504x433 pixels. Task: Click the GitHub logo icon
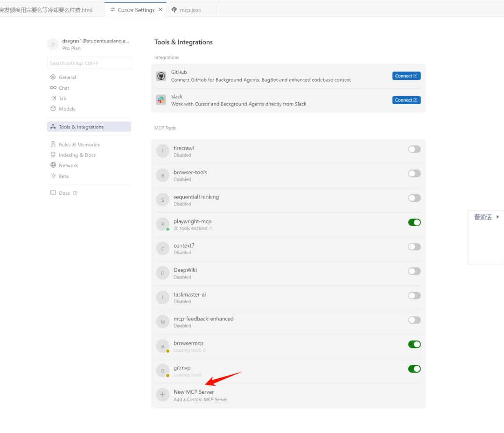161,76
